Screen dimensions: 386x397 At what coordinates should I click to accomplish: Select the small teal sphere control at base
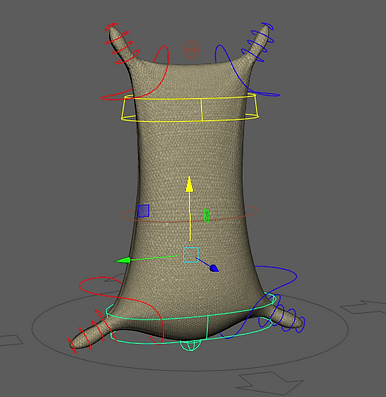190,345
